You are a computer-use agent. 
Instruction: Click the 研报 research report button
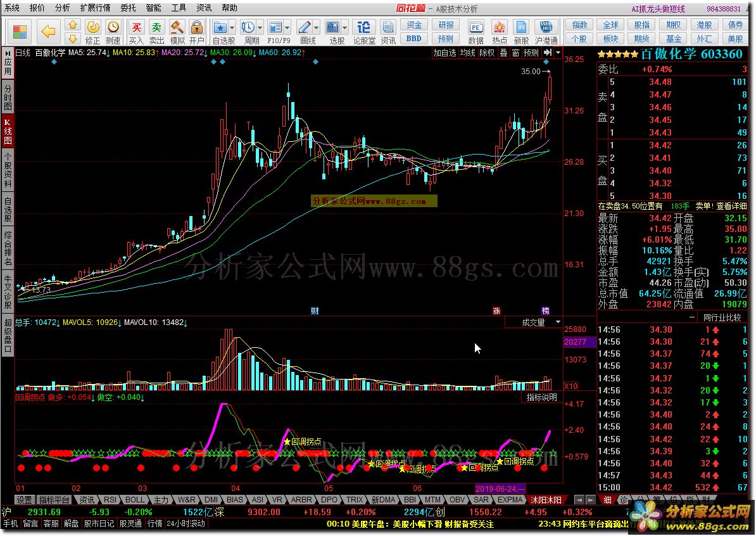[x=446, y=25]
